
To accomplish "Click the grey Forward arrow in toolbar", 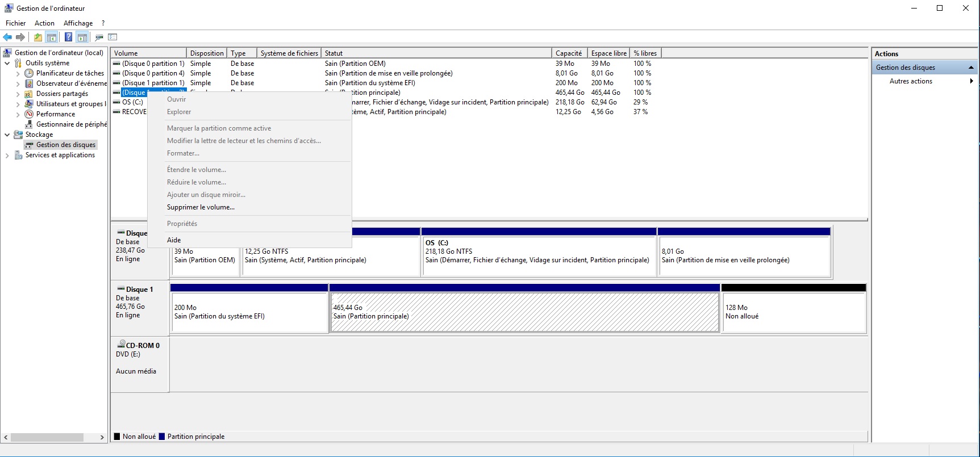I will [20, 37].
